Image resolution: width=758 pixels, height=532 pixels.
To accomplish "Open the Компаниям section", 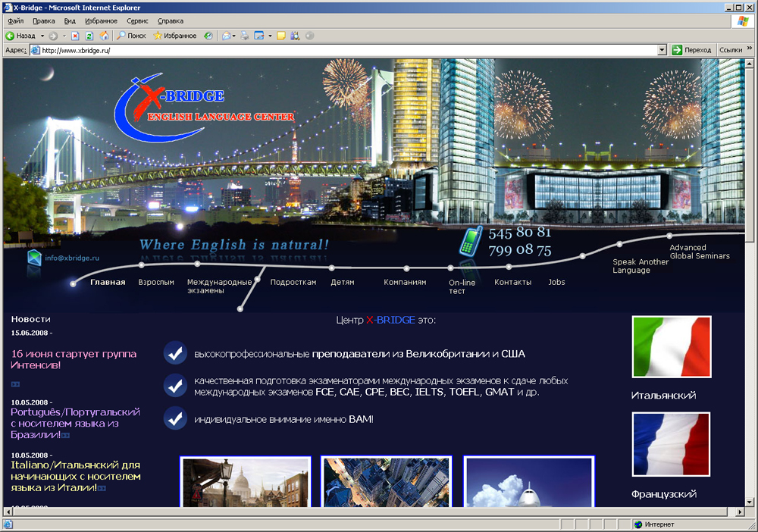I will coord(405,282).
